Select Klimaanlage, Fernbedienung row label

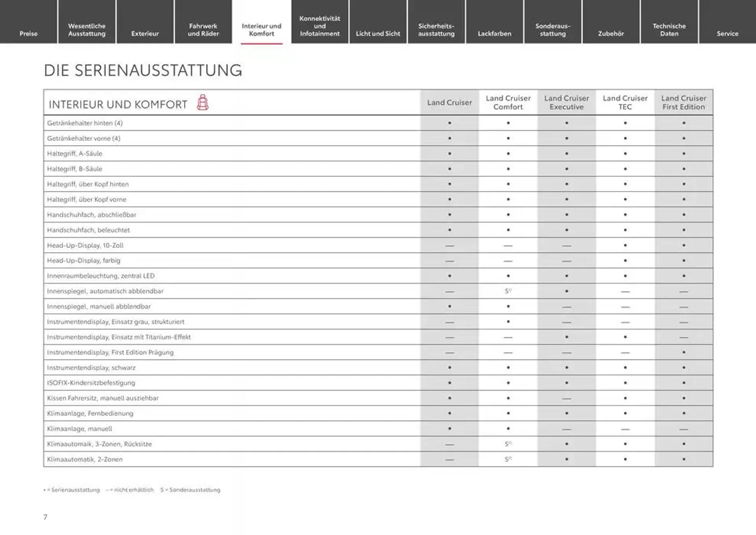(90, 413)
